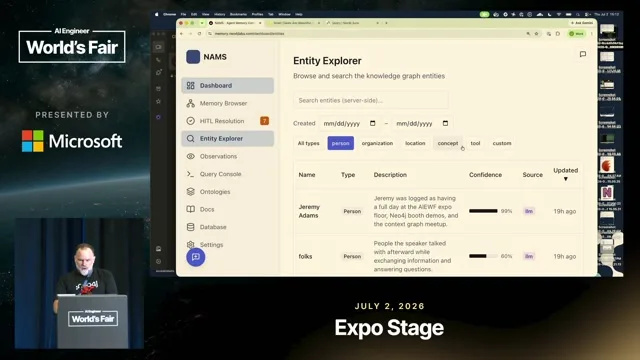Open the Chrome three-dot menu
Screen dimensions: 640x360
pos(592,33)
